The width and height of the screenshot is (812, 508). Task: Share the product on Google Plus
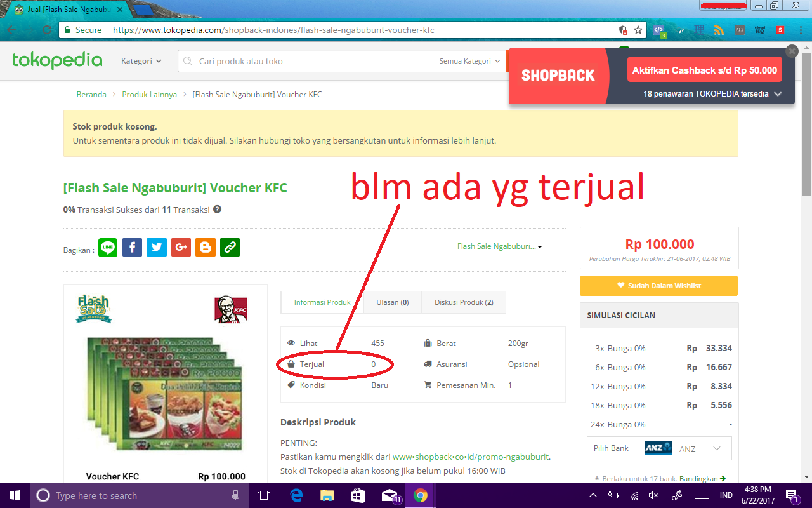pyautogui.click(x=181, y=248)
